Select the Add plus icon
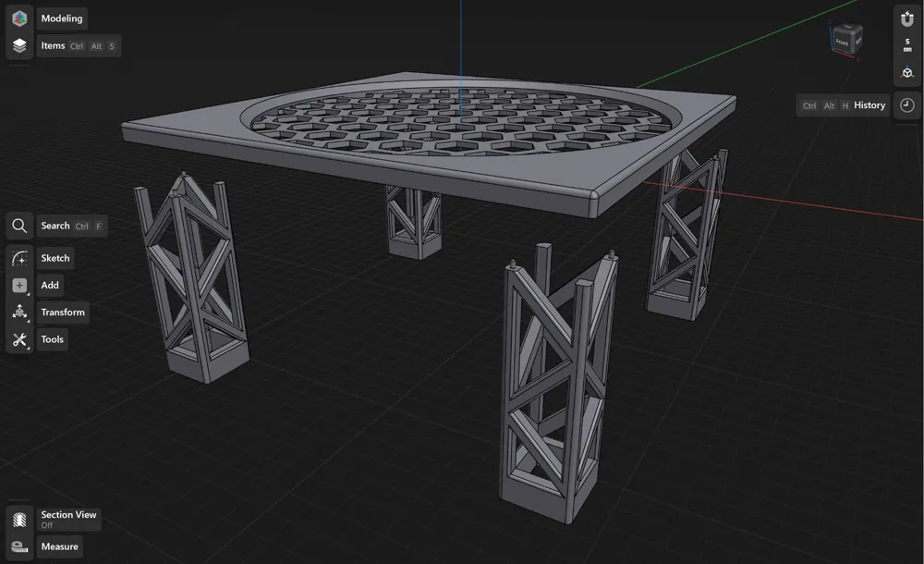Viewport: 924px width, 564px height. pos(19,286)
